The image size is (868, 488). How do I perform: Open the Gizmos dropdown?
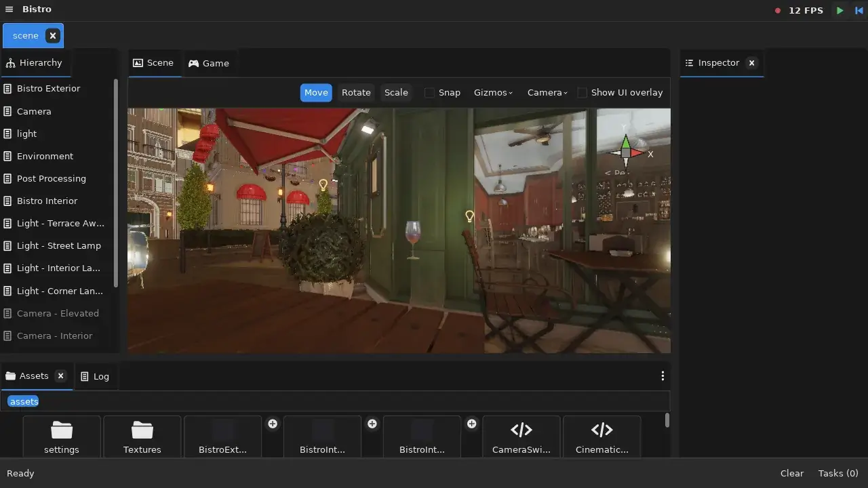(x=493, y=93)
